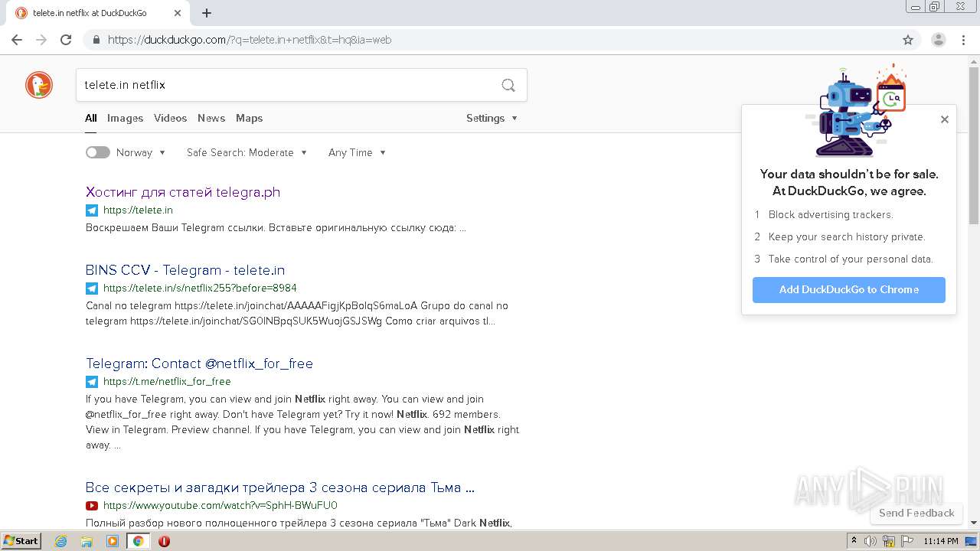
Task: Click the magnifier search button in search box
Action: click(x=508, y=85)
